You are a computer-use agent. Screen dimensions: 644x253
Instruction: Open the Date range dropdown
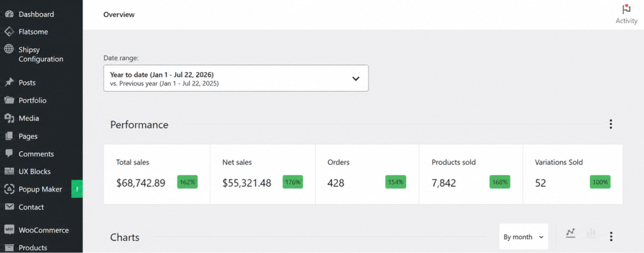tap(236, 78)
